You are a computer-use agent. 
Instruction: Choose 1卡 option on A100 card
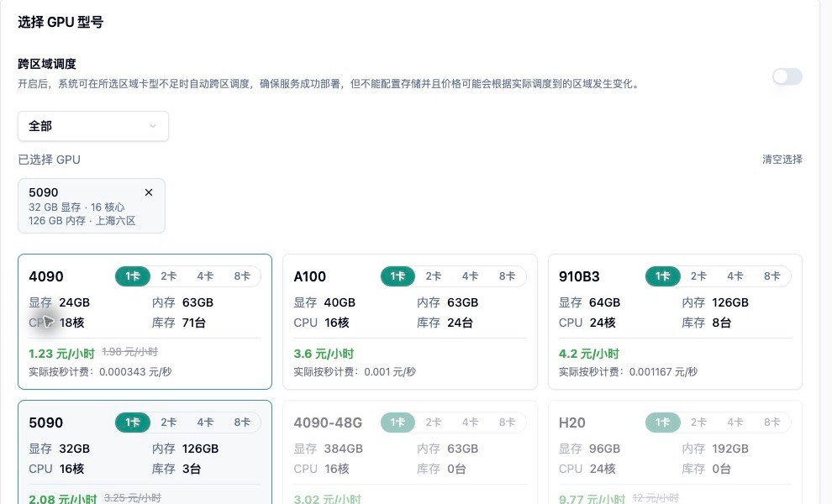pyautogui.click(x=398, y=276)
